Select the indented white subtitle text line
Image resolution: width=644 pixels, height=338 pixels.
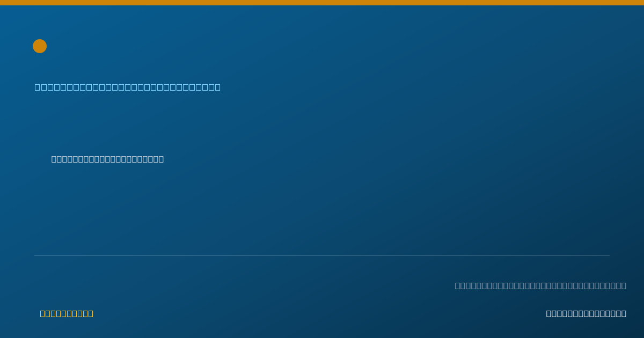(107, 159)
